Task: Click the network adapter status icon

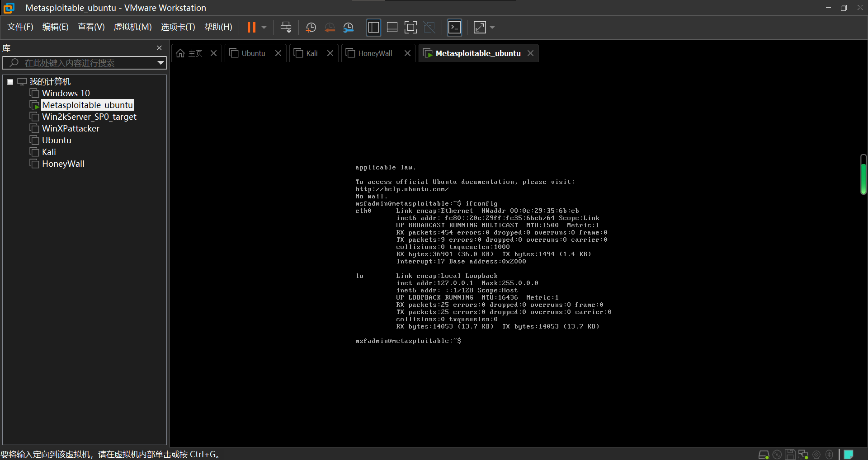Action: coord(803,455)
